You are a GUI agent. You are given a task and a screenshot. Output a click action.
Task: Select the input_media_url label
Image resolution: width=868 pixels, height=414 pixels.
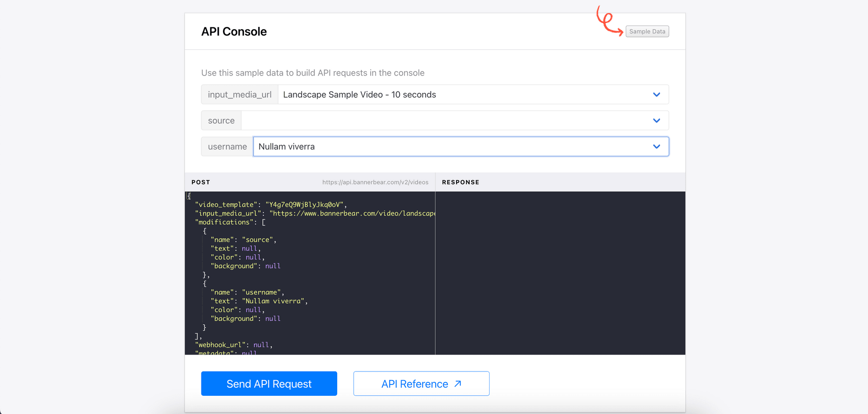click(x=240, y=94)
